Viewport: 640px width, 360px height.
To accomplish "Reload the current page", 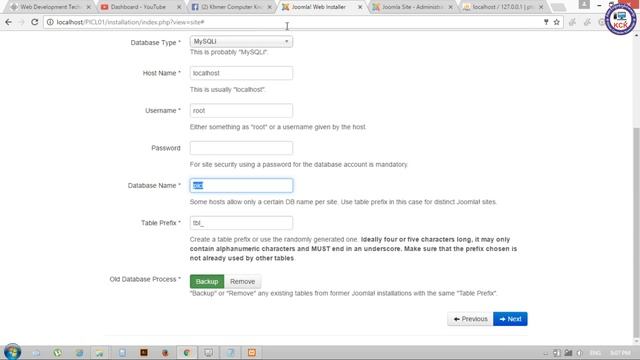I will tap(35, 22).
